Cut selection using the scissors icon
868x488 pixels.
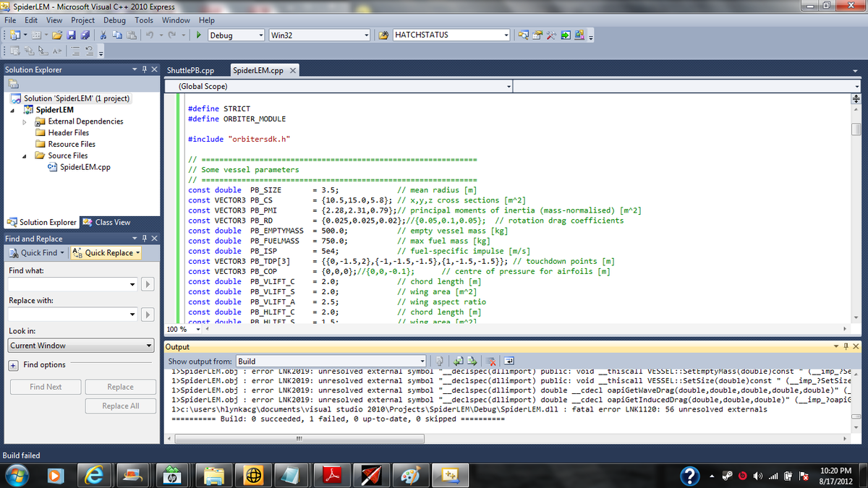coord(105,35)
